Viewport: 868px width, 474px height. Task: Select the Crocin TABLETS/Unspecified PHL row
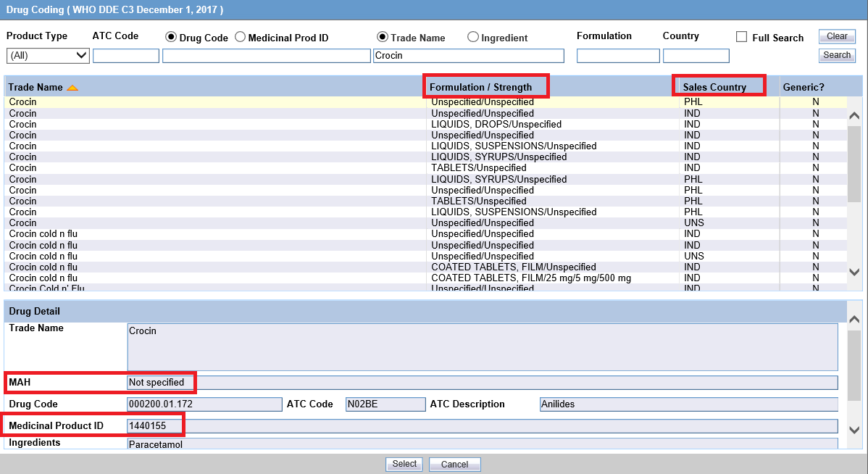pos(426,201)
